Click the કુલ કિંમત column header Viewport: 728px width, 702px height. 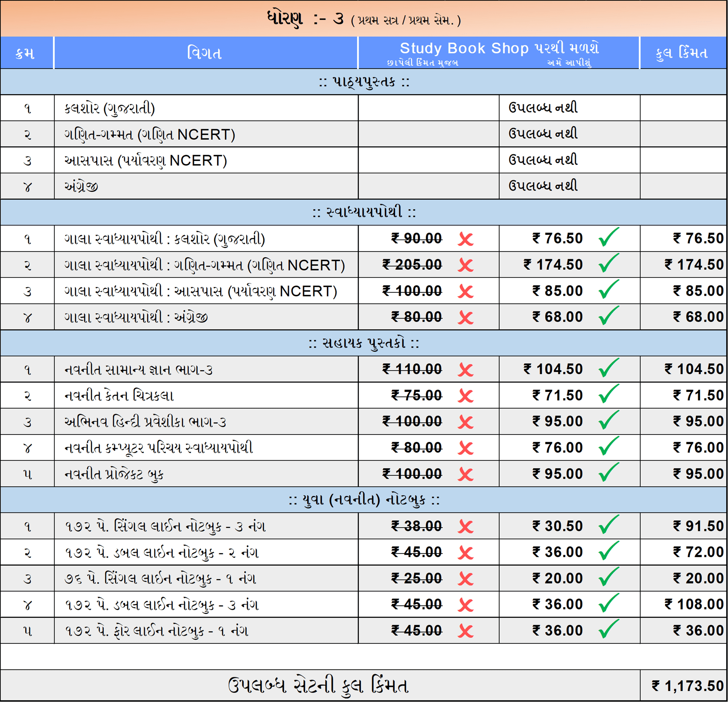coord(682,53)
